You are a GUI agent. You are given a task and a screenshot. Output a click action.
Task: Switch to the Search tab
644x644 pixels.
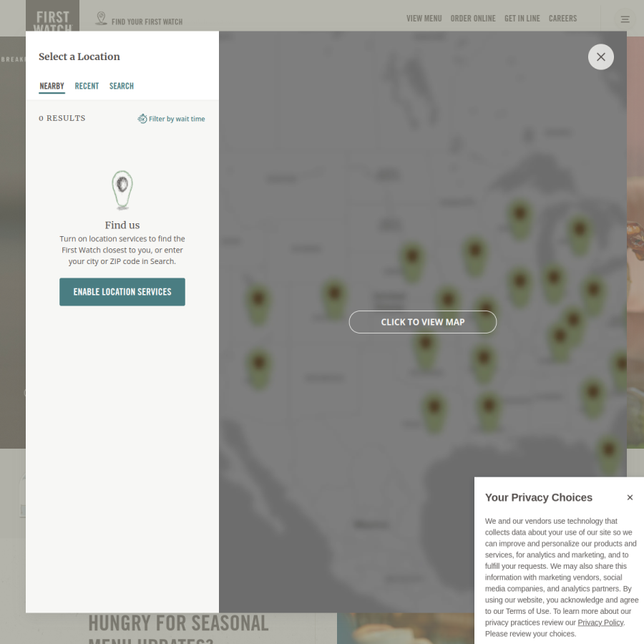121,87
